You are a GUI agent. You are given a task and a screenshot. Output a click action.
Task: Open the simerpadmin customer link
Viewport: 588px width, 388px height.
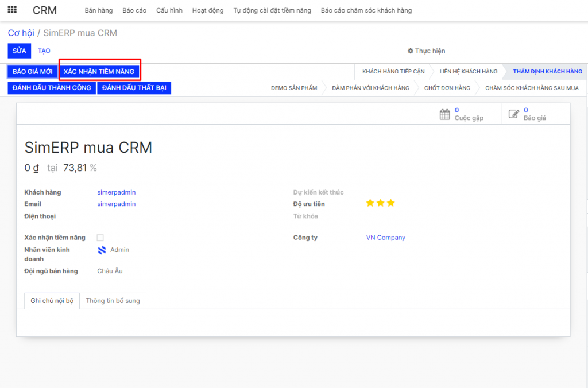(x=116, y=192)
